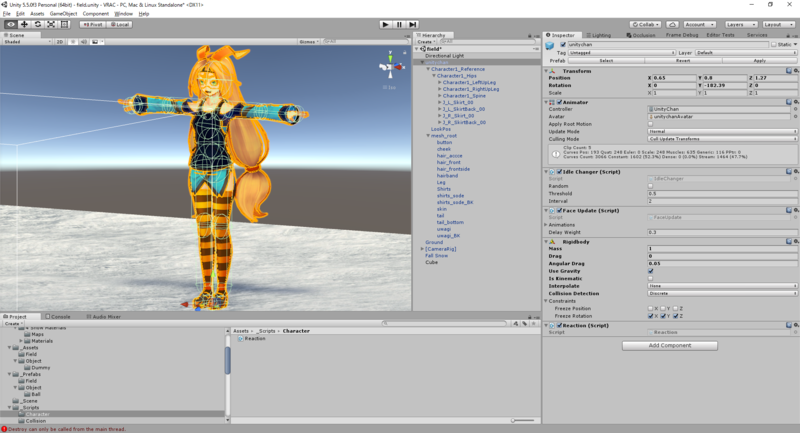Toggle the Static checkbox
This screenshot has height=433, width=800.
tap(774, 45)
